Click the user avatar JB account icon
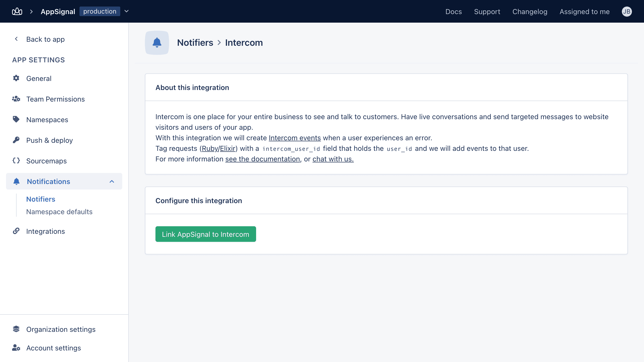 [627, 11]
